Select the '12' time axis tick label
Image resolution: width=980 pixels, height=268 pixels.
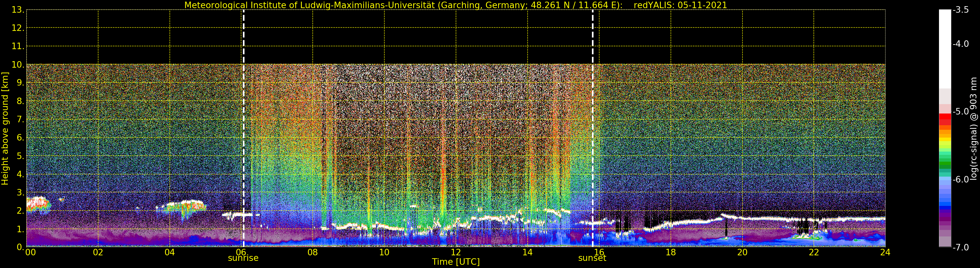click(456, 252)
